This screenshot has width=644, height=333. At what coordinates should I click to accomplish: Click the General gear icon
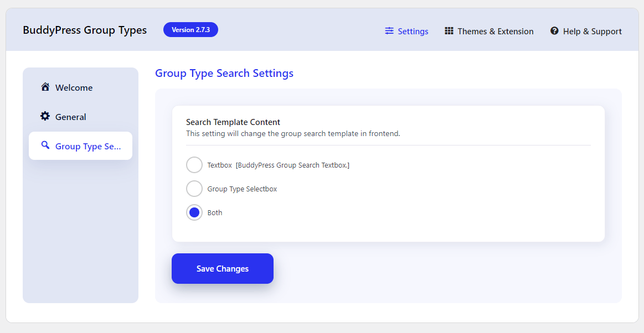coord(45,116)
